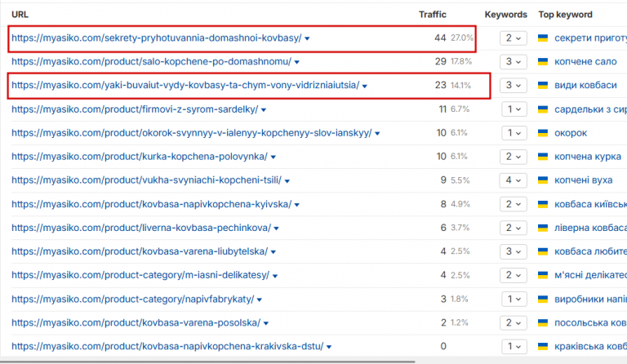The image size is (627, 364).
Task: Expand arrow next to salo-kopchene URL
Action: tap(296, 62)
